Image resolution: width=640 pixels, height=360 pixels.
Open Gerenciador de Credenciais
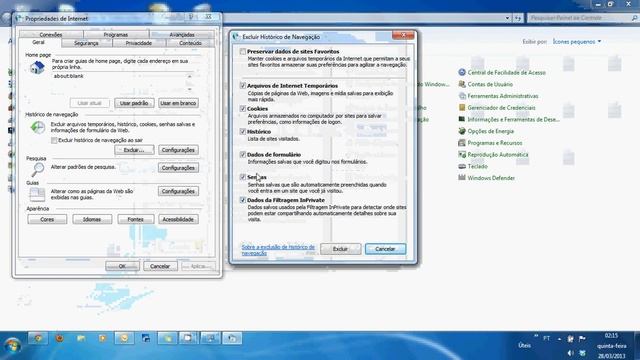(x=501, y=108)
